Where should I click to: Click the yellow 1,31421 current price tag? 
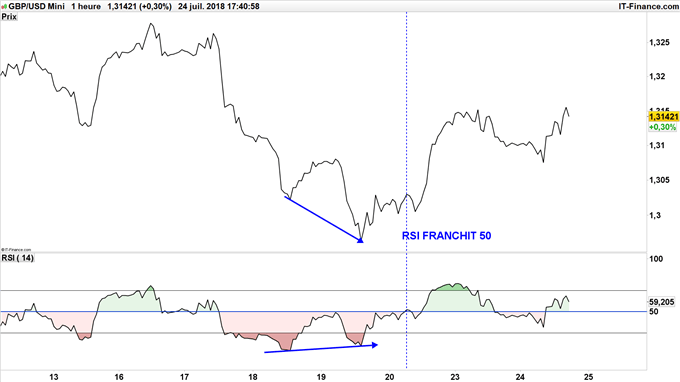pos(664,117)
